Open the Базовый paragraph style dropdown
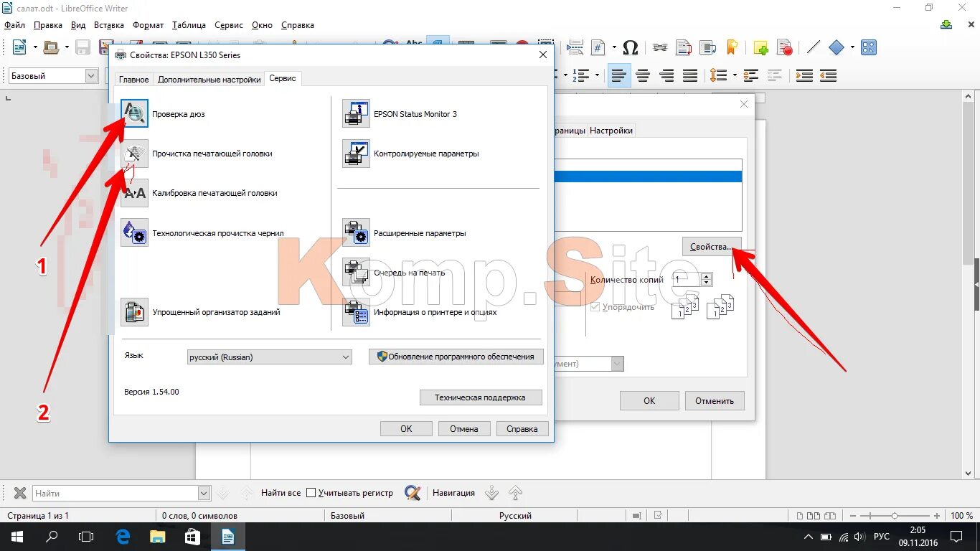980x551 pixels. click(91, 75)
